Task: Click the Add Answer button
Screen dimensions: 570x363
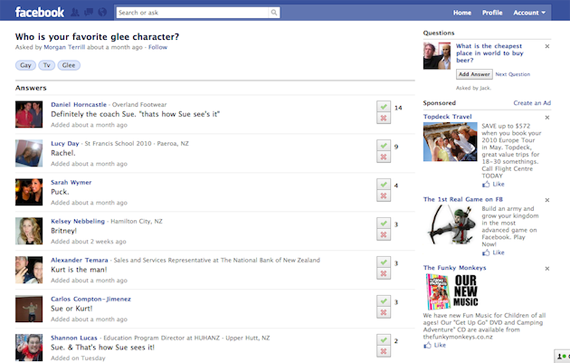Action: 474,74
